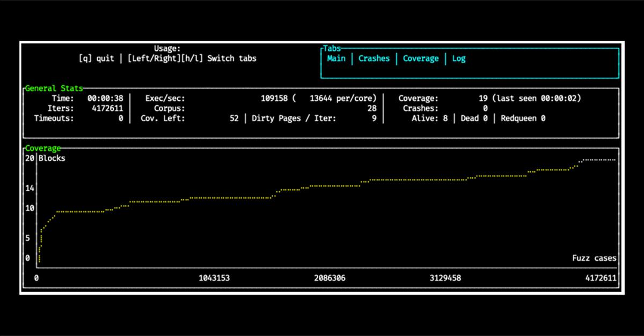Select the Redqueen 0 status indicator
Image resolution: width=644 pixels, height=336 pixels.
tap(523, 118)
